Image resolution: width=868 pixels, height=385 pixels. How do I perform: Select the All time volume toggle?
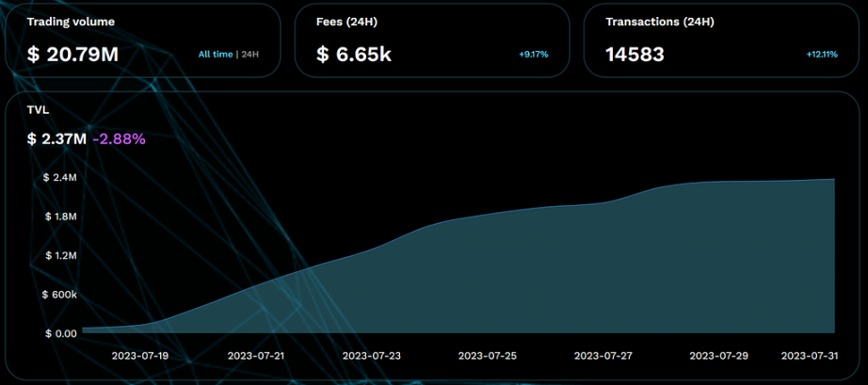pyautogui.click(x=216, y=55)
